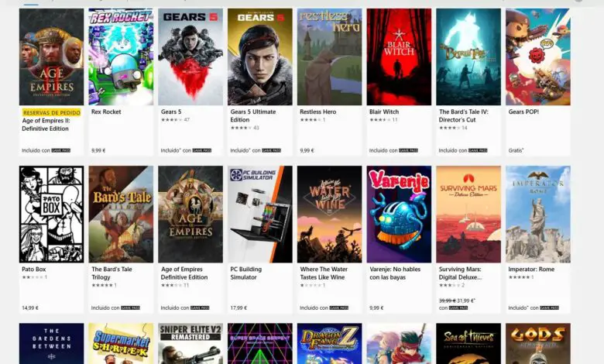Open Gears 5 cover art
This screenshot has width=604, height=364.
(190, 57)
